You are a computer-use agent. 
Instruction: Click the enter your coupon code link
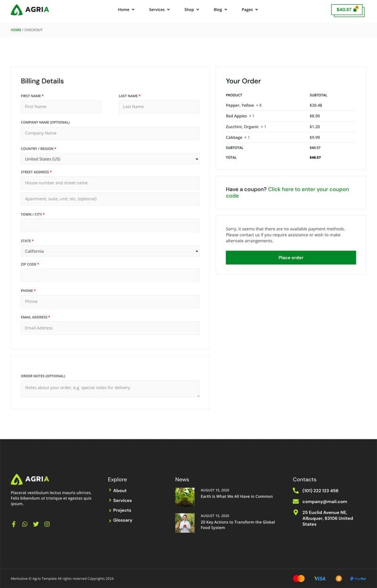[x=308, y=190]
